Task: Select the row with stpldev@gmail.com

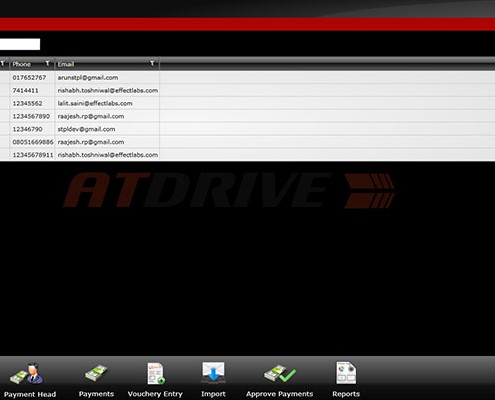Action: point(247,129)
